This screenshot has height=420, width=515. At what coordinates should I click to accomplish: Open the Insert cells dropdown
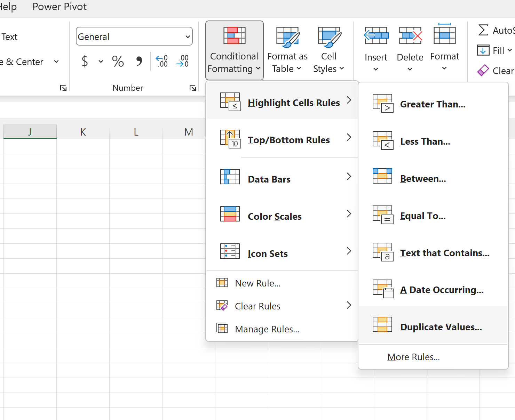(x=376, y=69)
